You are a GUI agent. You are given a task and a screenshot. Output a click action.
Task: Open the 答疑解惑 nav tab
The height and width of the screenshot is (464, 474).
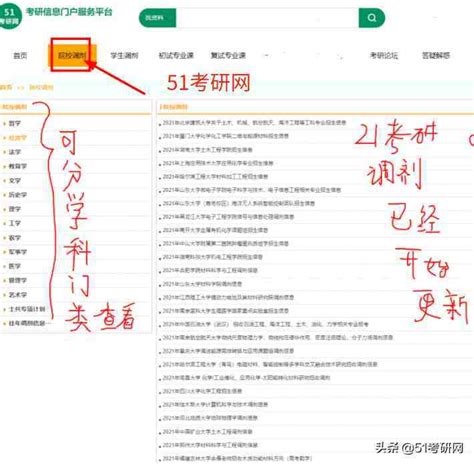click(436, 55)
